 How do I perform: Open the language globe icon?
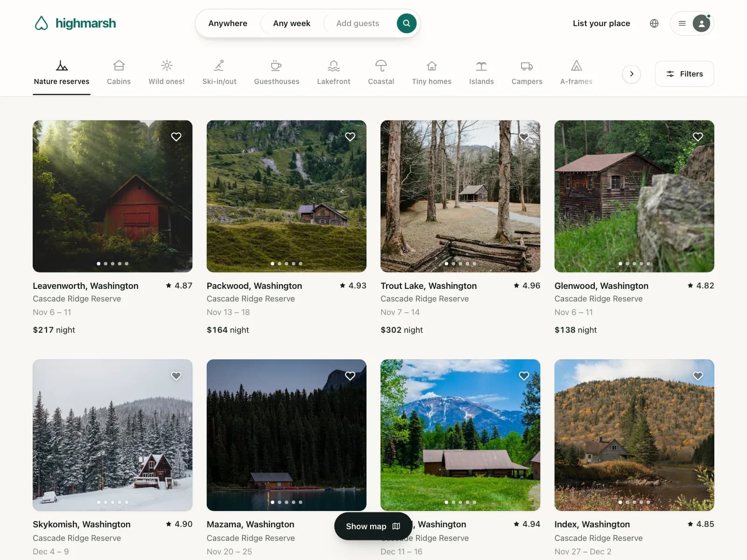tap(654, 23)
